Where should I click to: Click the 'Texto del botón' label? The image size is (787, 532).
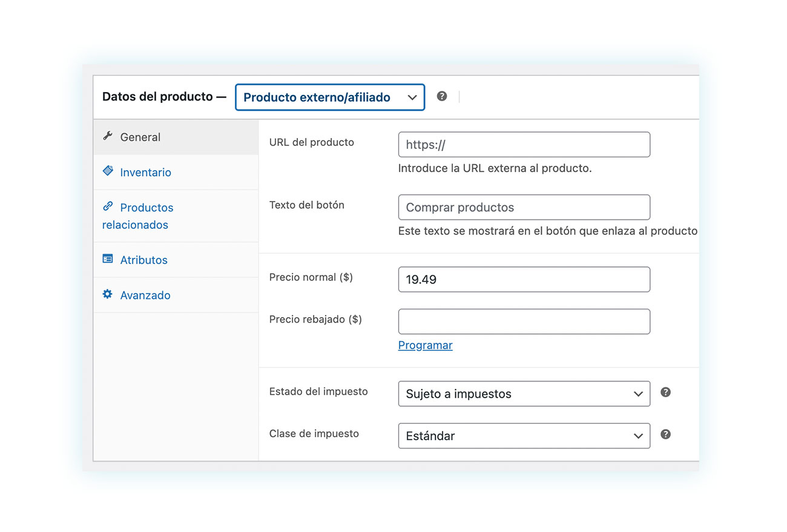(x=307, y=205)
